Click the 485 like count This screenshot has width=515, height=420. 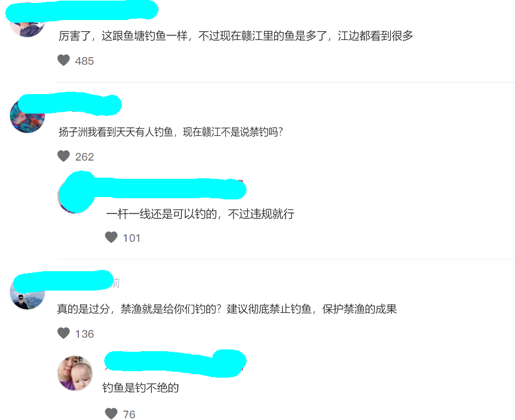tap(84, 61)
